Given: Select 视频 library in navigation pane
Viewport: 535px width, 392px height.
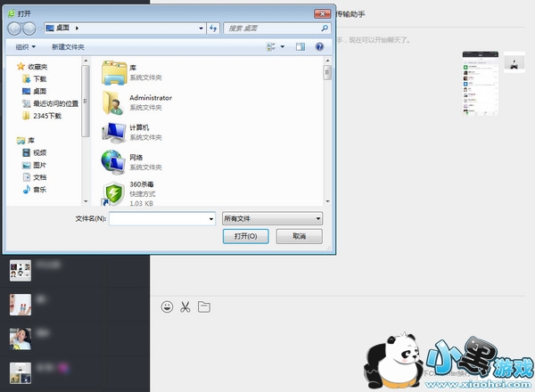Looking at the screenshot, I should 35,152.
